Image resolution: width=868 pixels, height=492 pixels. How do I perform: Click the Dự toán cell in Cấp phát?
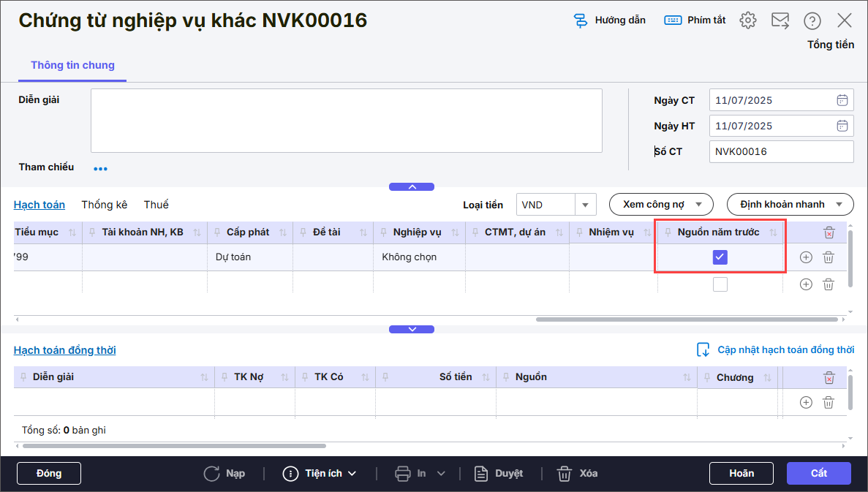249,257
